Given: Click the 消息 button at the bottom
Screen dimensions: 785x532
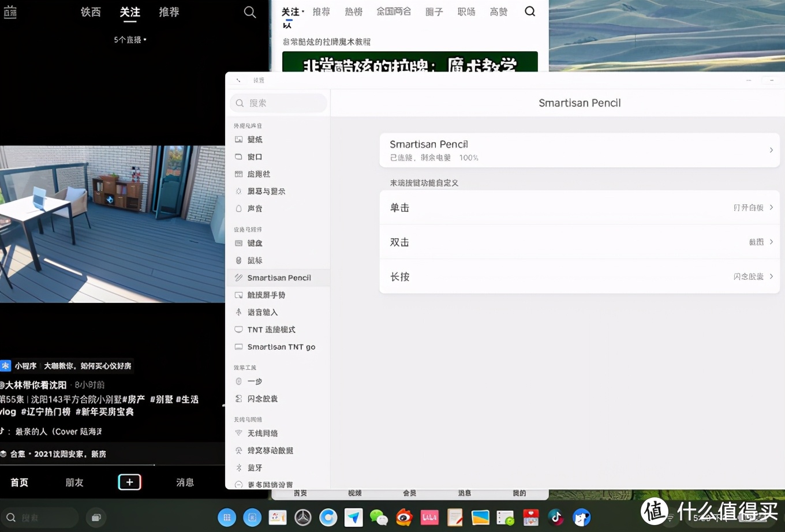Looking at the screenshot, I should coord(185,482).
